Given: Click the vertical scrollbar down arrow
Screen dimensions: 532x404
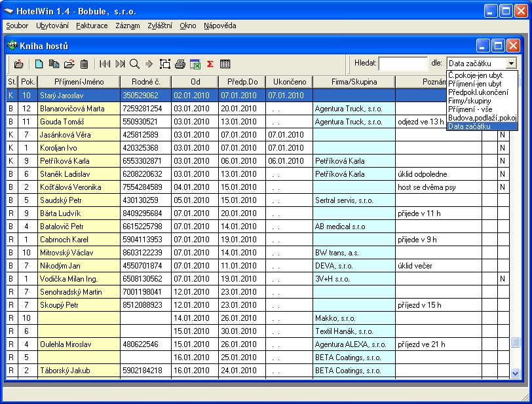Looking at the screenshot, I should 515,373.
